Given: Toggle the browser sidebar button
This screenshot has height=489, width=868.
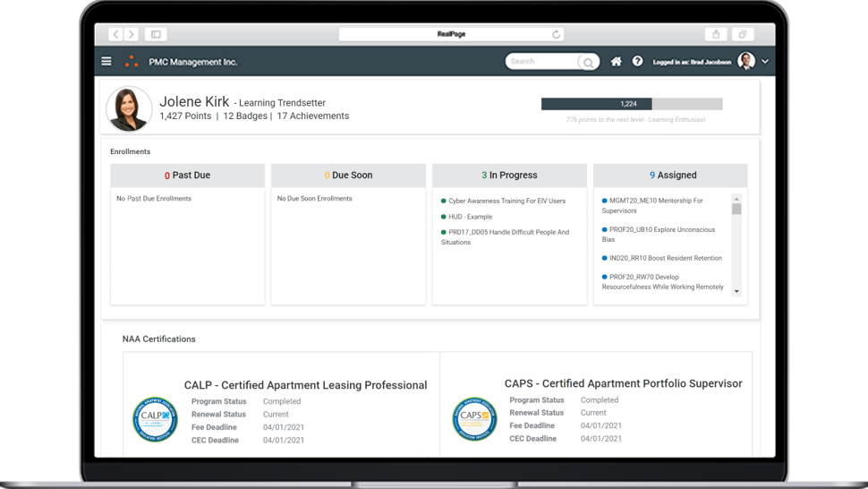Looking at the screenshot, I should [156, 34].
